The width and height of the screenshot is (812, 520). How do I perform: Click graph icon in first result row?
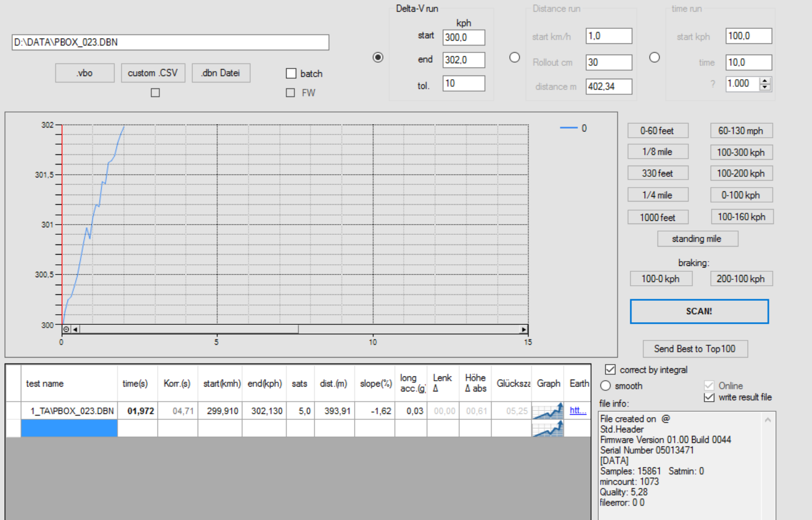pyautogui.click(x=548, y=411)
